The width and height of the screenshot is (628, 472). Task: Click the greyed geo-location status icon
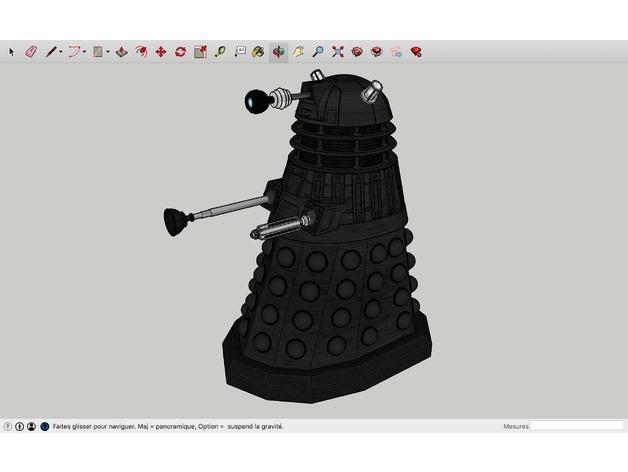[7, 427]
